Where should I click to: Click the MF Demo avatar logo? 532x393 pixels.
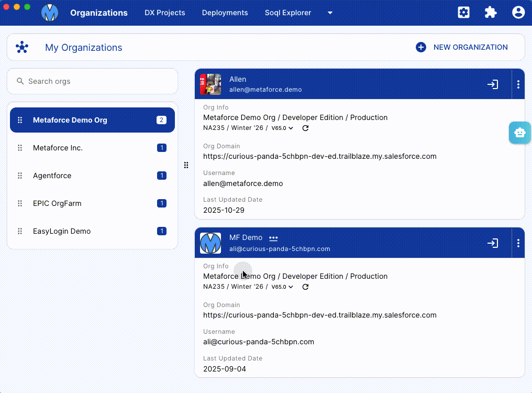click(x=210, y=243)
